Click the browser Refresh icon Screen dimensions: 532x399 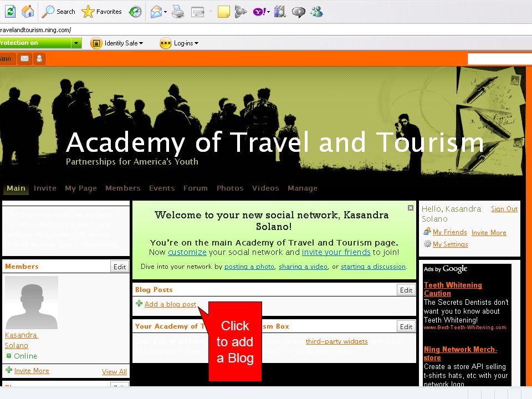[10, 12]
